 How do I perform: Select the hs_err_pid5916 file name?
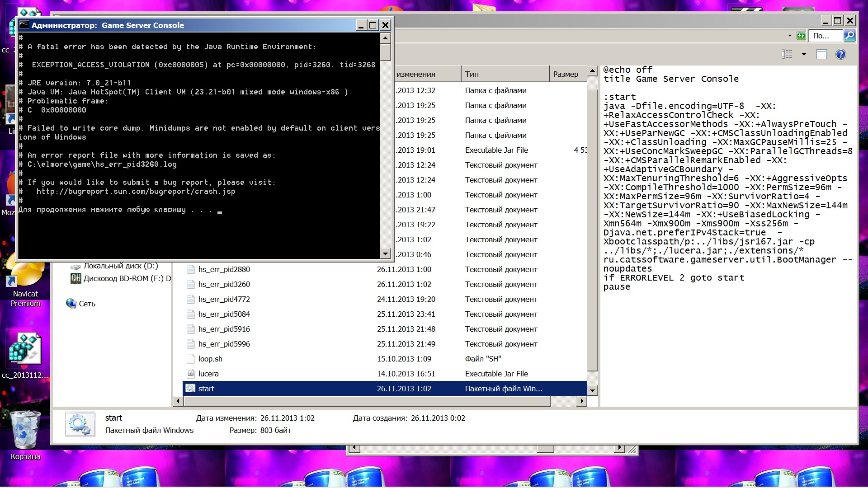224,329
